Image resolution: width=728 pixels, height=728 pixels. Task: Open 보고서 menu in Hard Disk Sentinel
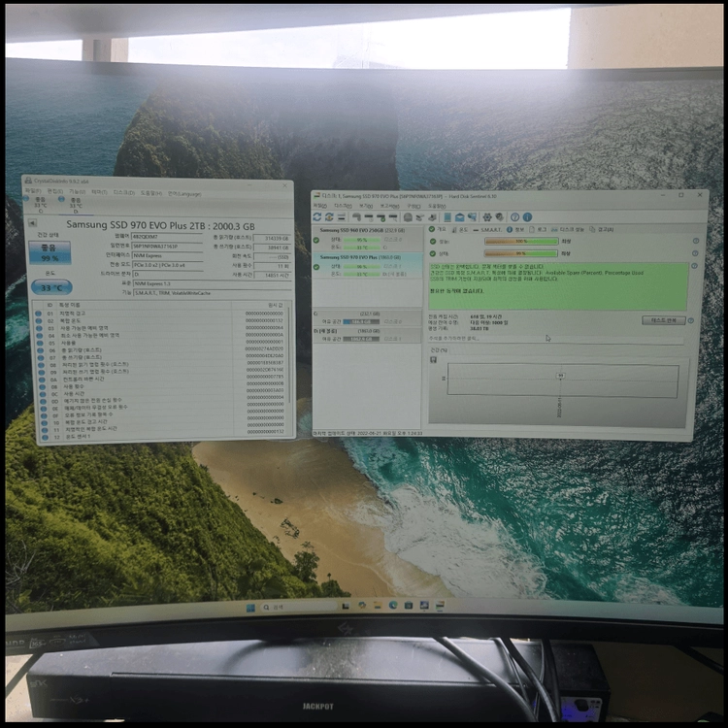pyautogui.click(x=389, y=206)
